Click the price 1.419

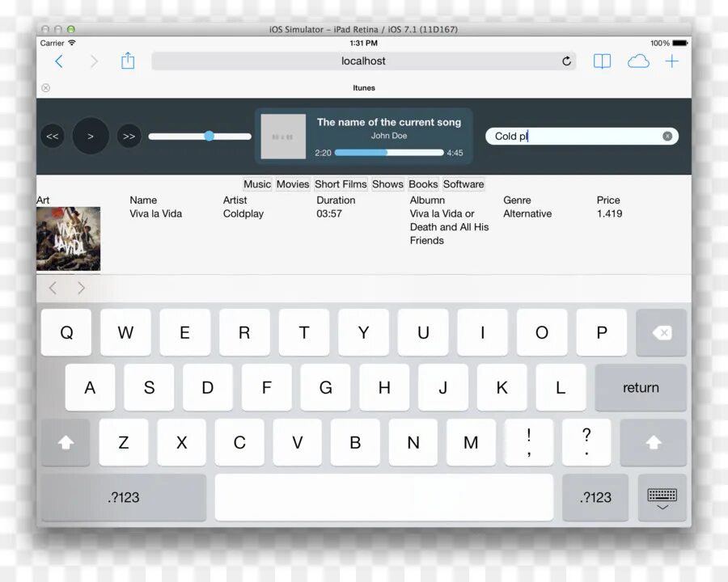click(x=610, y=213)
